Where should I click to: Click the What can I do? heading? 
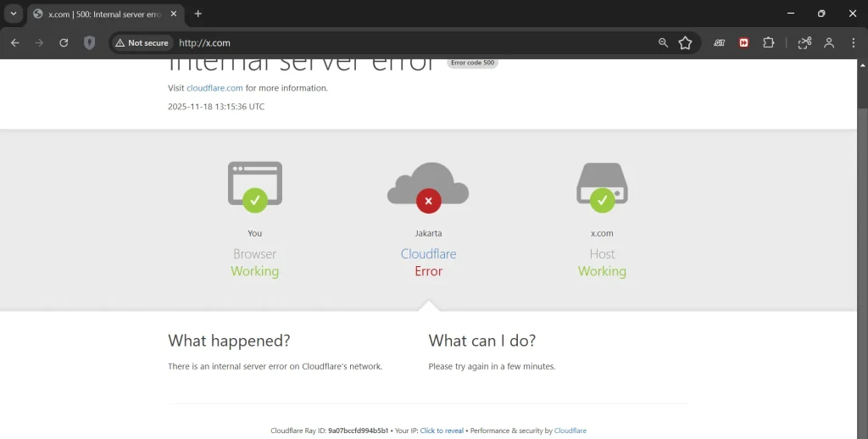pos(482,341)
